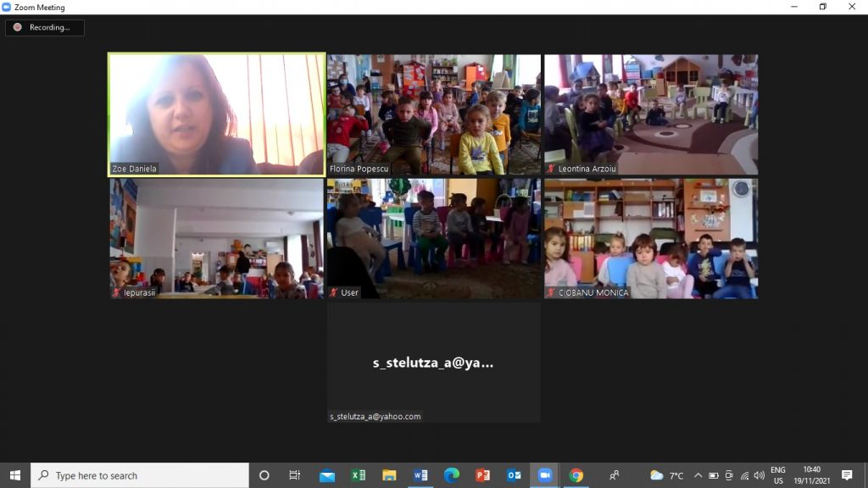Open Microsoft Word from the taskbar
This screenshot has height=488, width=868.
420,475
